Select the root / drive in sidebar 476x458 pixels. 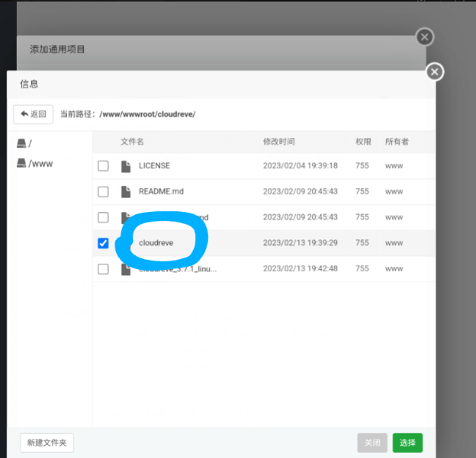tap(24, 143)
